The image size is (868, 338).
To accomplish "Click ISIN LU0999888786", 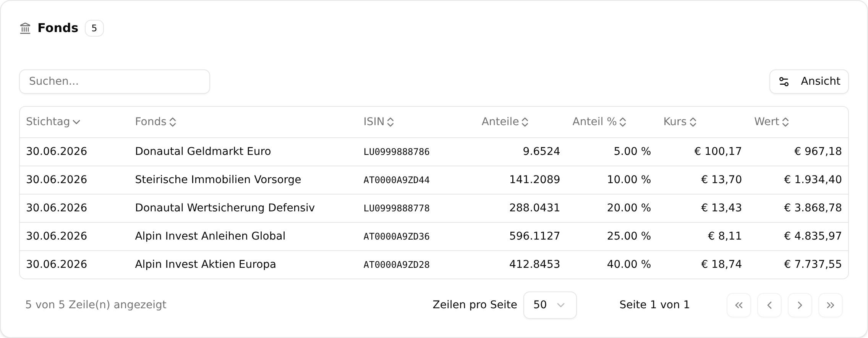I will point(397,152).
